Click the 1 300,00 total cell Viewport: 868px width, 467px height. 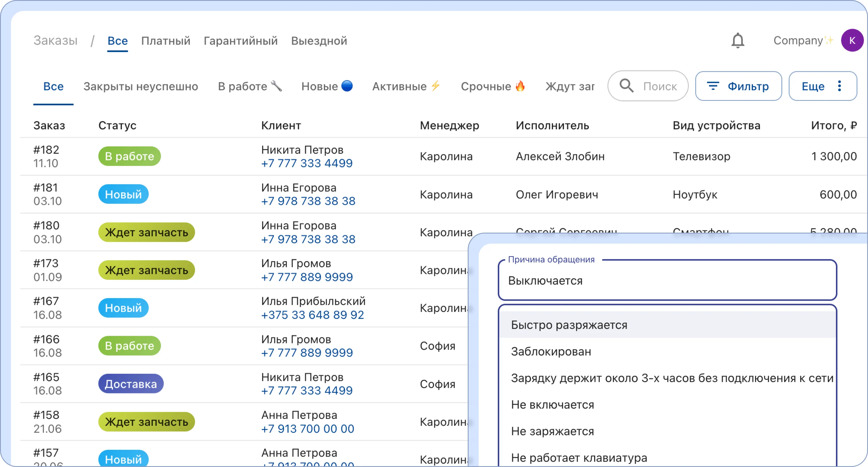(x=834, y=156)
